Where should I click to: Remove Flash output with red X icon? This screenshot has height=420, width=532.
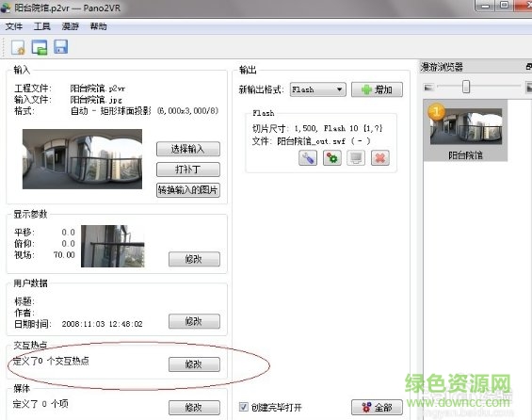click(380, 158)
